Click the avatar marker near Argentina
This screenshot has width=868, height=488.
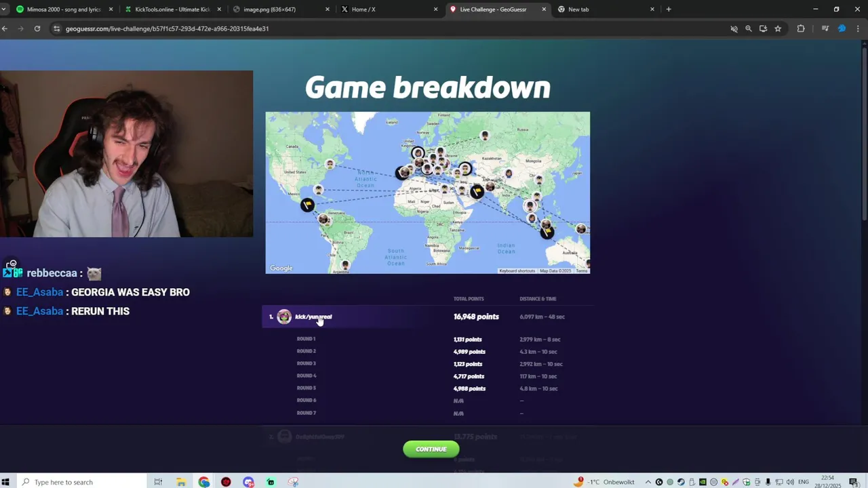pyautogui.click(x=346, y=265)
